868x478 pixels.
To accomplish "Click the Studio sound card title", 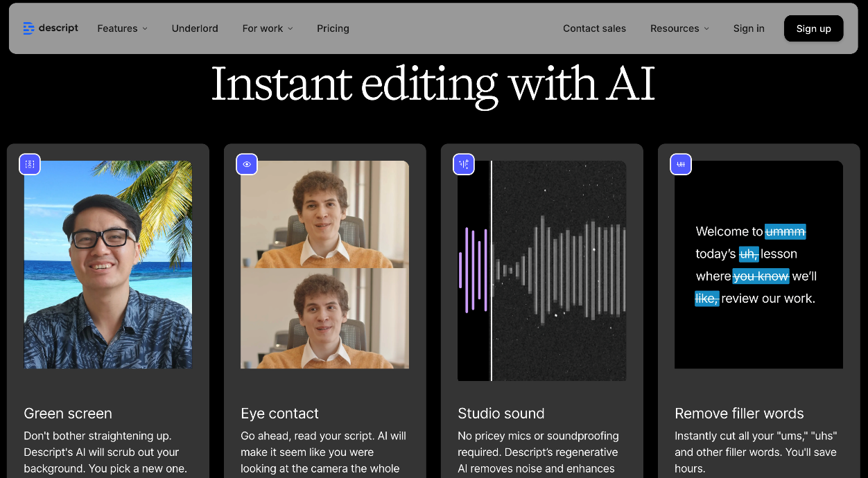I will pyautogui.click(x=501, y=414).
